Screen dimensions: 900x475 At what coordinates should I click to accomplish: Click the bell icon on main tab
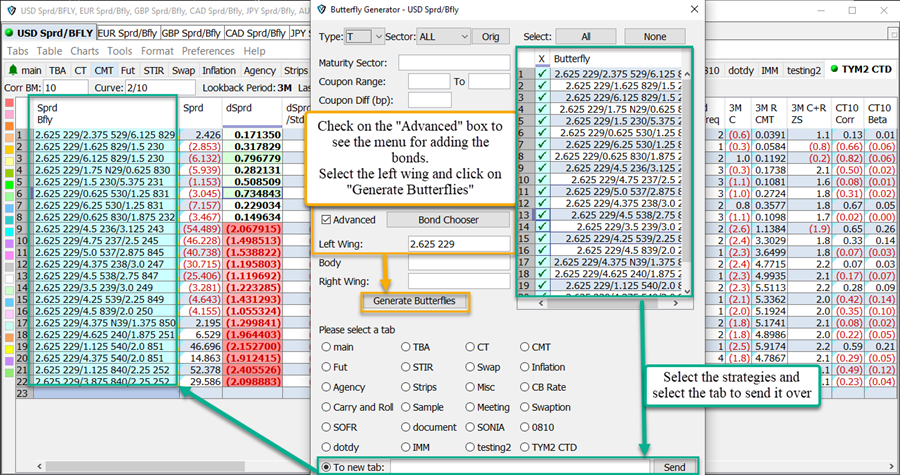click(x=14, y=71)
